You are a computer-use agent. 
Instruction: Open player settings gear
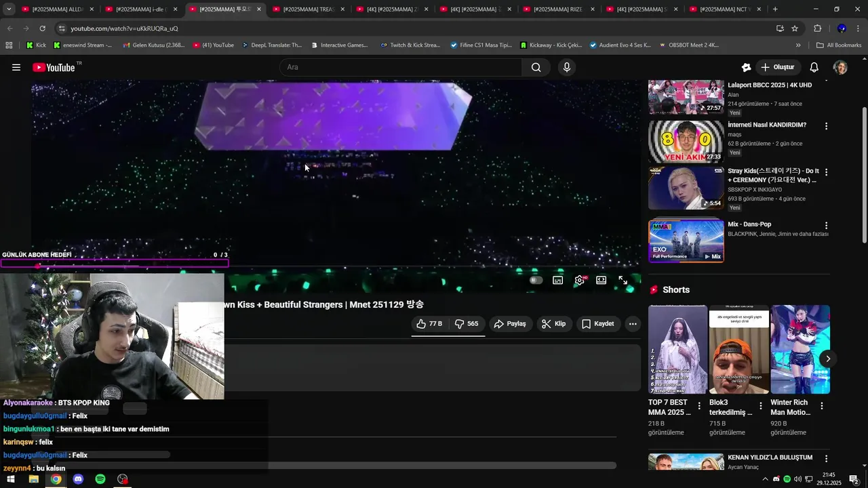click(x=580, y=280)
